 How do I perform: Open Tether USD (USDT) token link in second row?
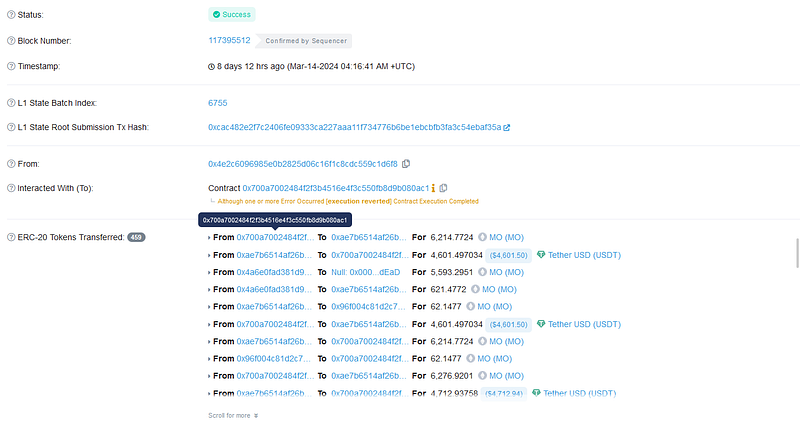[x=585, y=255]
